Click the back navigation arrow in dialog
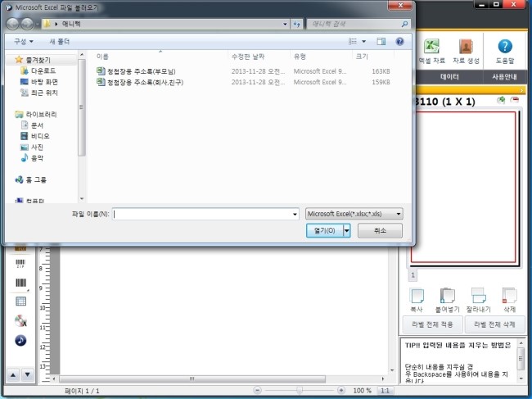Viewport: 532px width, 399px height. point(13,24)
